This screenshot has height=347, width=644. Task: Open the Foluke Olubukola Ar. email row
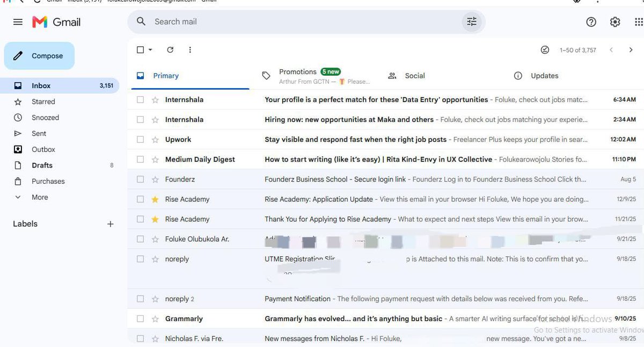[x=385, y=239]
